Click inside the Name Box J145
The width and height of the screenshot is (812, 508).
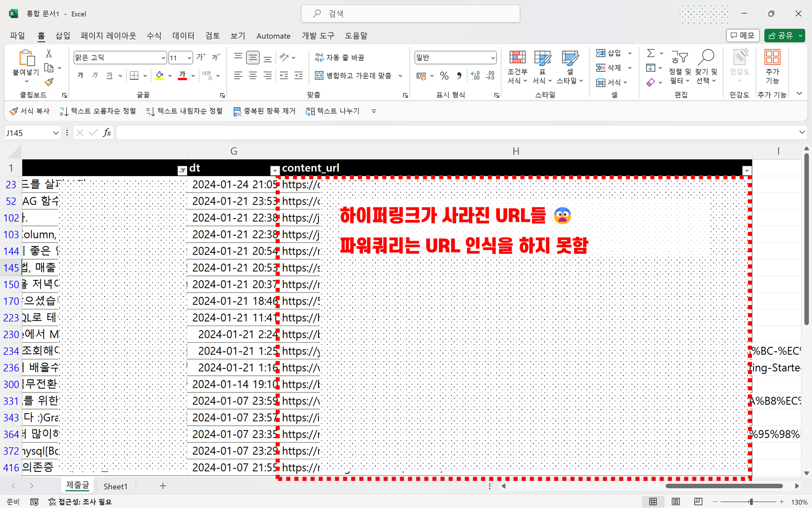pyautogui.click(x=28, y=133)
